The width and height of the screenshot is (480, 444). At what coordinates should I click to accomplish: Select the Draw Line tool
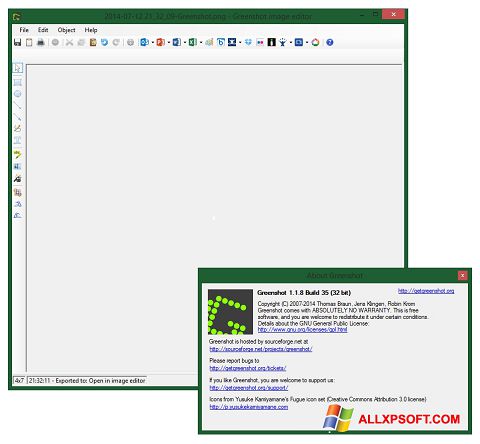pyautogui.click(x=18, y=105)
